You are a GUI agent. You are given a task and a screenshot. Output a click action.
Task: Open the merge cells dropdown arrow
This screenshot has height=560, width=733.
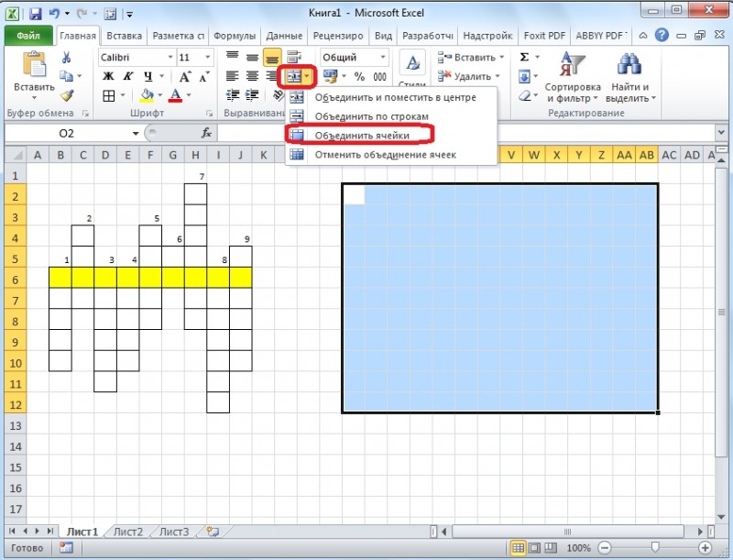(x=307, y=76)
